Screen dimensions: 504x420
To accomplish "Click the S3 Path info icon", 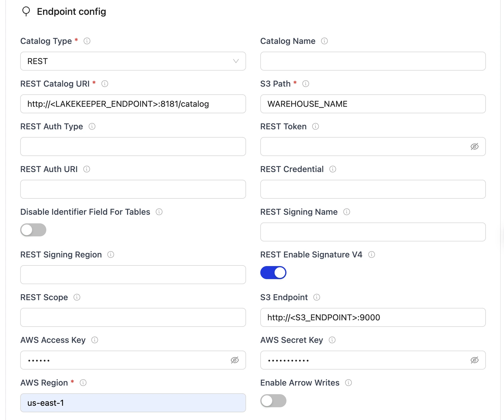I will point(306,84).
